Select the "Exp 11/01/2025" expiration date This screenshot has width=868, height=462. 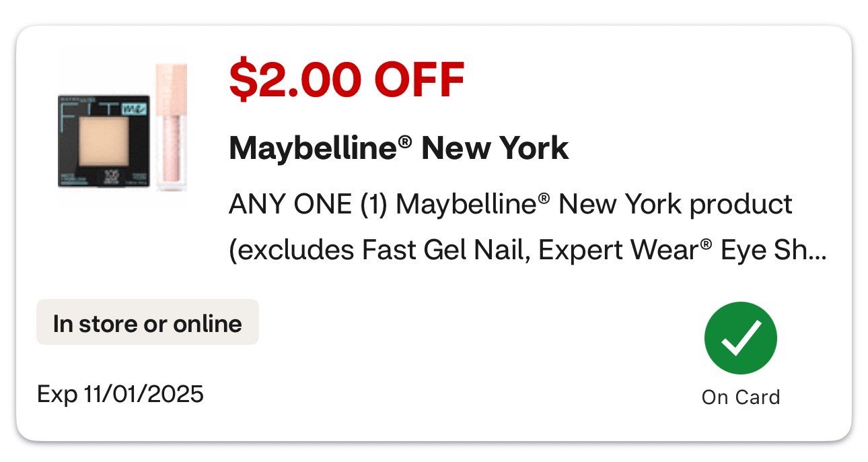click(x=120, y=393)
